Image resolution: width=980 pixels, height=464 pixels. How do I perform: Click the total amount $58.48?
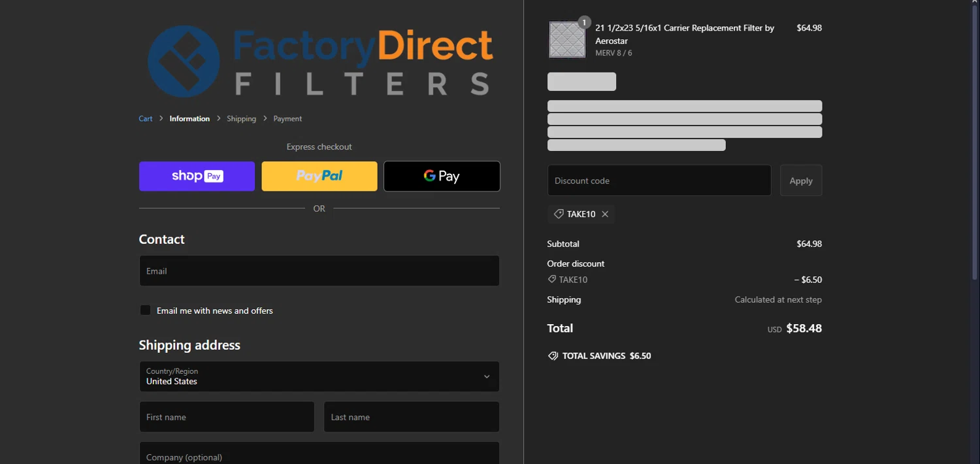804,328
